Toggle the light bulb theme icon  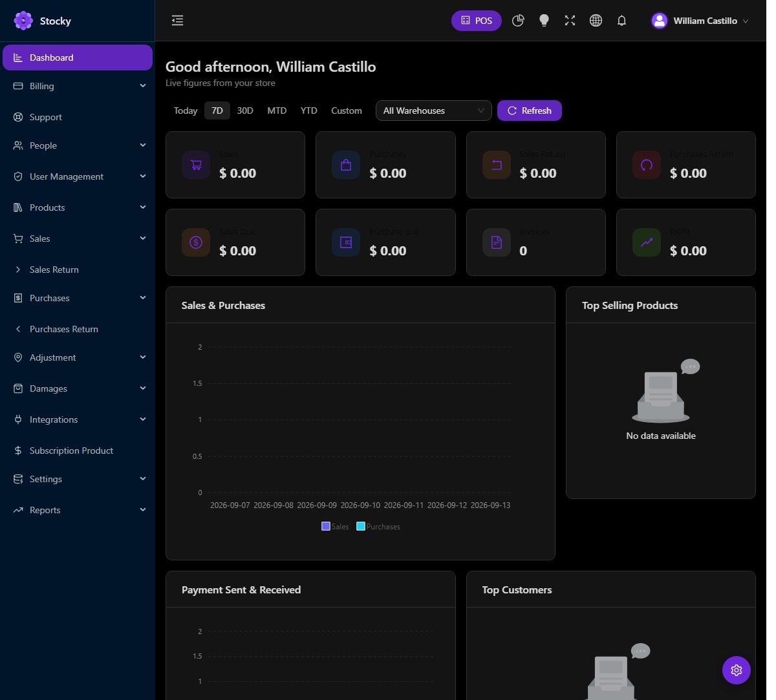coord(544,21)
